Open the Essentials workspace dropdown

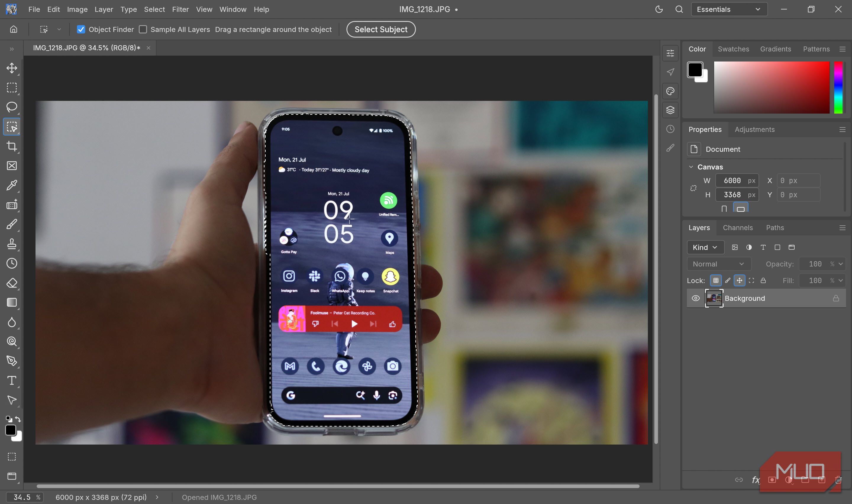pyautogui.click(x=729, y=9)
